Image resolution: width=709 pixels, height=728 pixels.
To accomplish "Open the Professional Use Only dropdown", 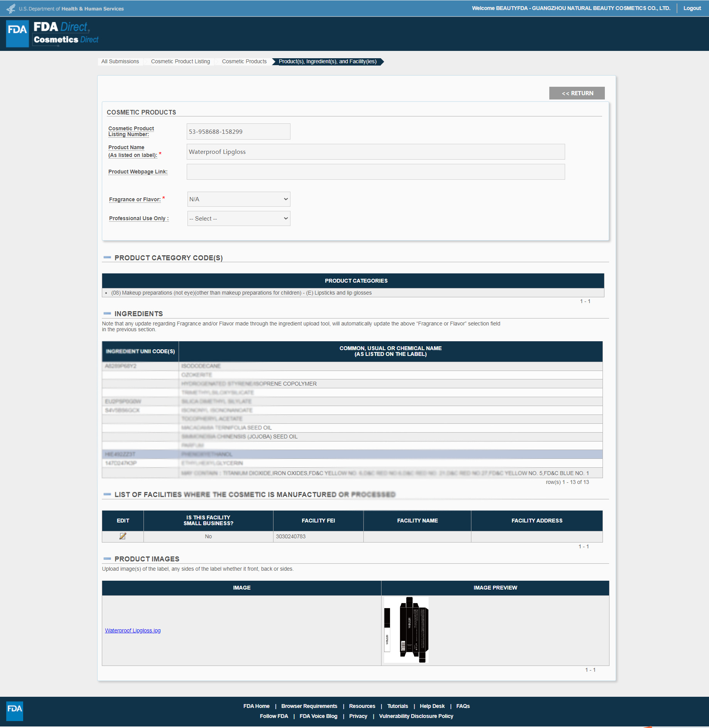I will (x=239, y=219).
